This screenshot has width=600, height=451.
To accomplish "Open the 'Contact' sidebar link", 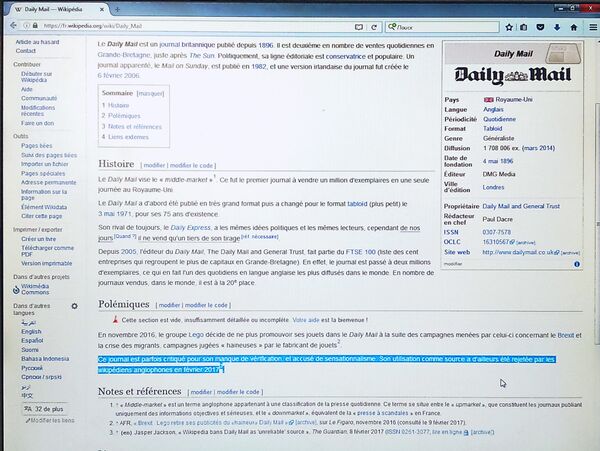I will pos(26,51).
